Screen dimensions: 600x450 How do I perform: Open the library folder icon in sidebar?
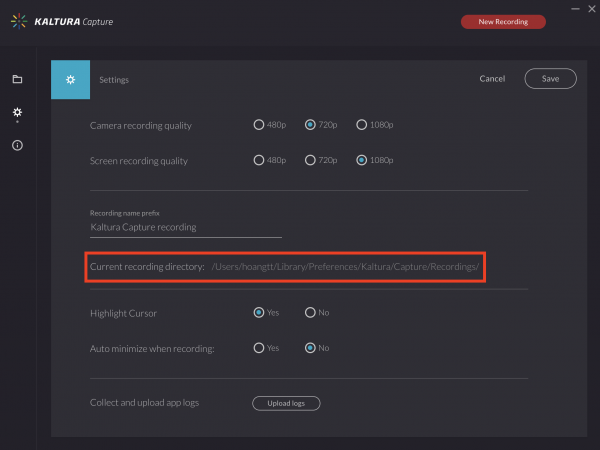tap(17, 79)
